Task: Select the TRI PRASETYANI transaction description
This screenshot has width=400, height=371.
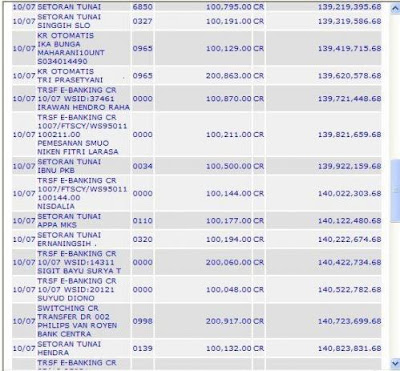Action: 70,76
